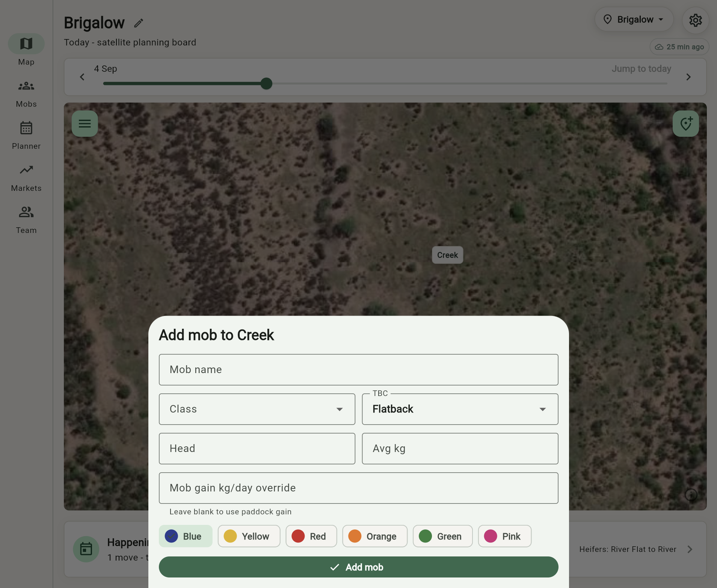Focus the Mob name field
Image resolution: width=717 pixels, height=588 pixels.
tap(358, 370)
